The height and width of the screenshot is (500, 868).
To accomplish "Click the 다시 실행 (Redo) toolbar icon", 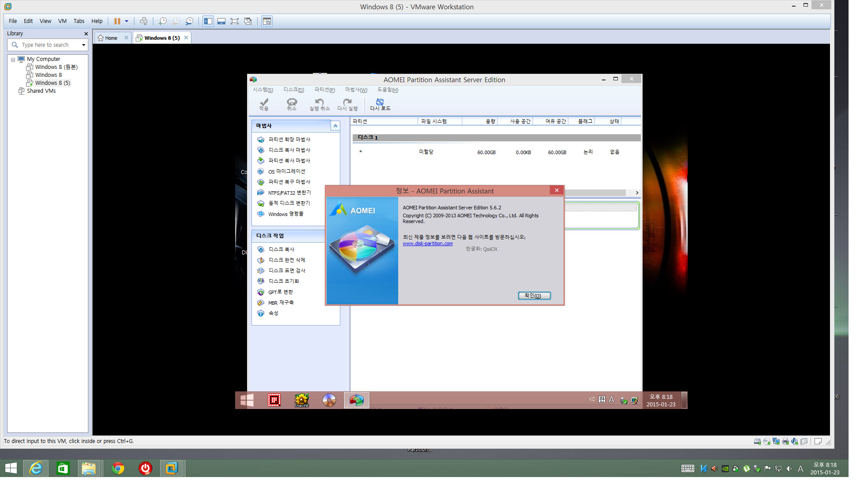I will [x=348, y=104].
